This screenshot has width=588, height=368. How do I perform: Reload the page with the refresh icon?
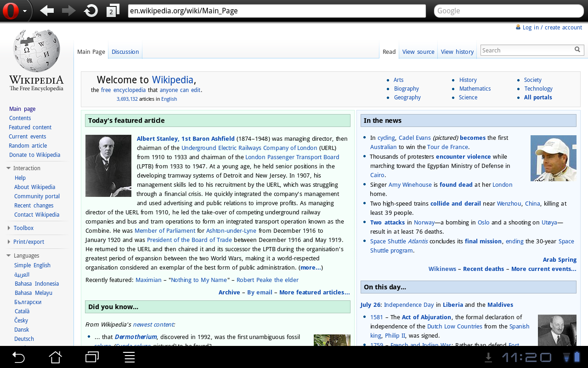pyautogui.click(x=91, y=11)
